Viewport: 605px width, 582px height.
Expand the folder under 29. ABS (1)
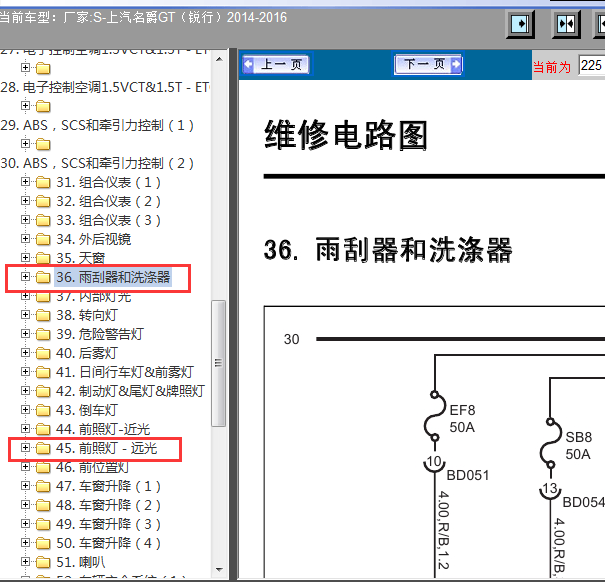[x=25, y=144]
